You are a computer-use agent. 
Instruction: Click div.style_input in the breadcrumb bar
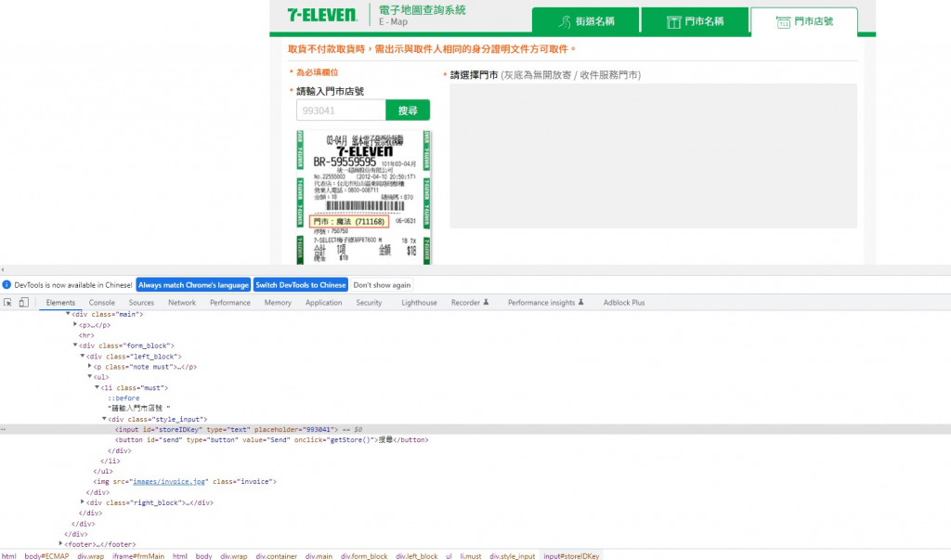[513, 555]
